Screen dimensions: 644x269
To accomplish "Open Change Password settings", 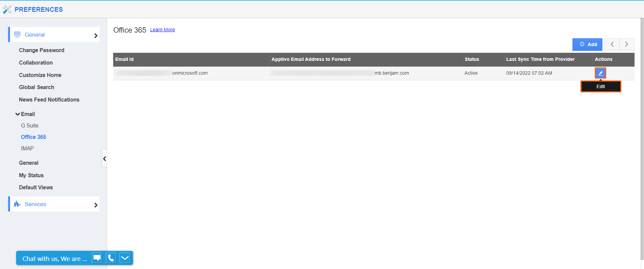I will coord(42,50).
